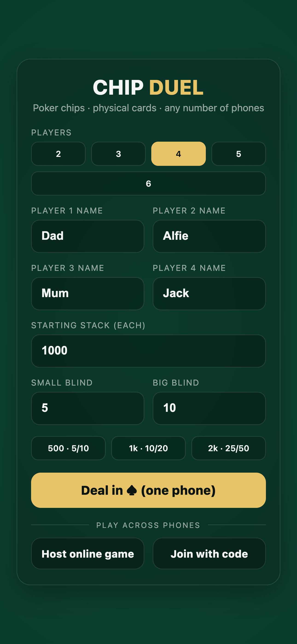Tap Host online game
The width and height of the screenshot is (297, 644).
[87, 553]
